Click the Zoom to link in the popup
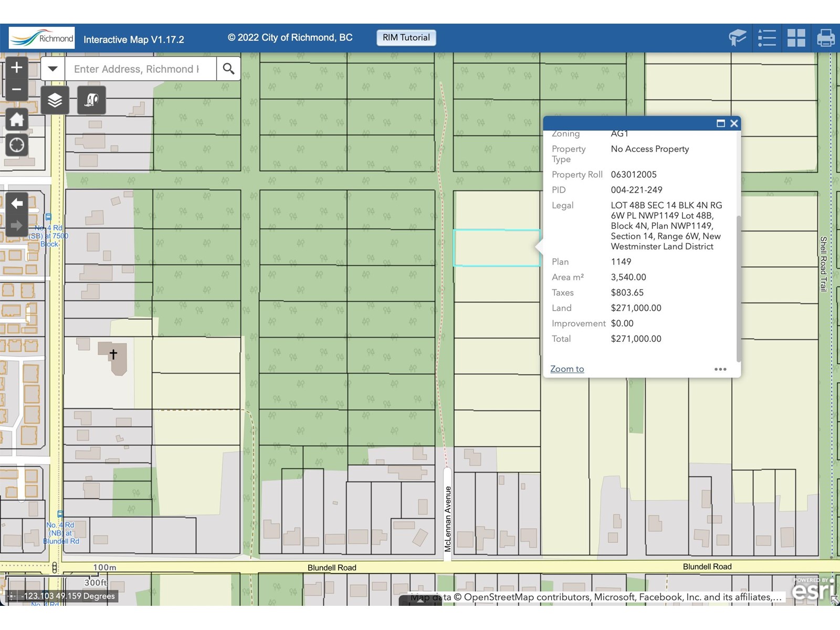The image size is (840, 630). [x=566, y=369]
